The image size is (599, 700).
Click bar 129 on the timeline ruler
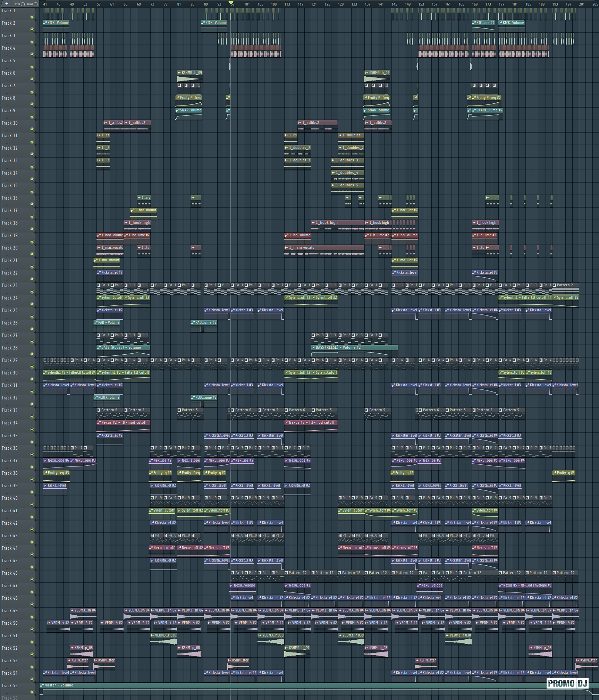pos(341,5)
